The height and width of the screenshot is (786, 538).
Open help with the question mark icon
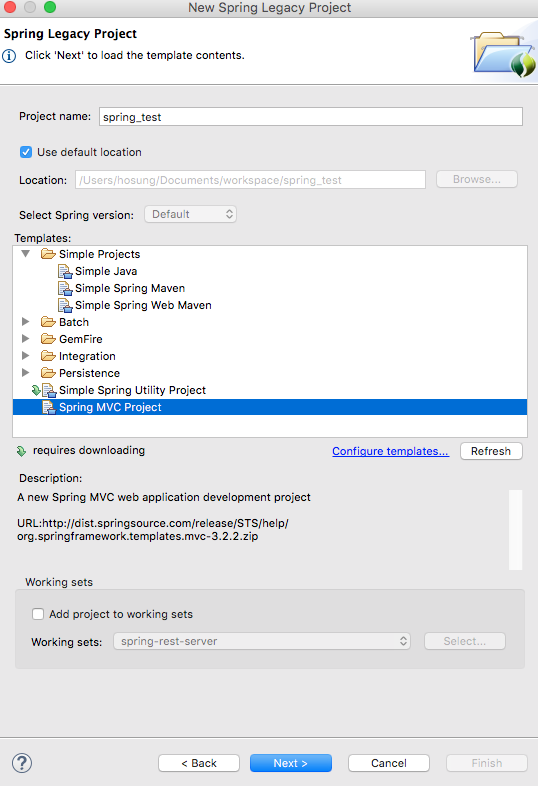(x=22, y=763)
